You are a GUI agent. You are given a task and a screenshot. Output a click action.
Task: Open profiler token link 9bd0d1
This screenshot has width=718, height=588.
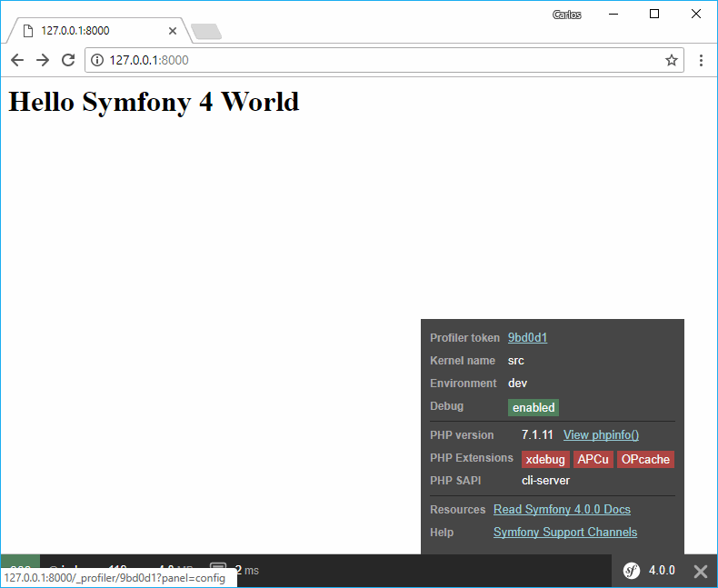(x=527, y=337)
